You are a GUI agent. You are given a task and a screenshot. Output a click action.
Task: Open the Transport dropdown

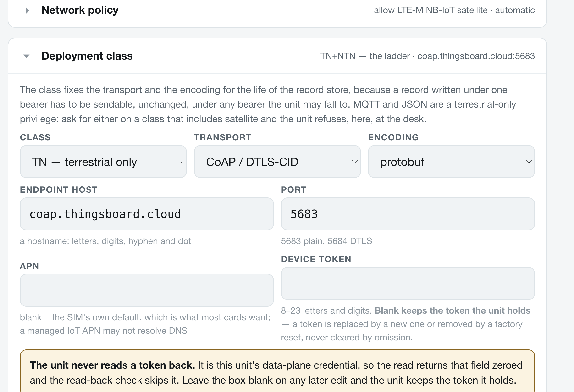tap(277, 162)
